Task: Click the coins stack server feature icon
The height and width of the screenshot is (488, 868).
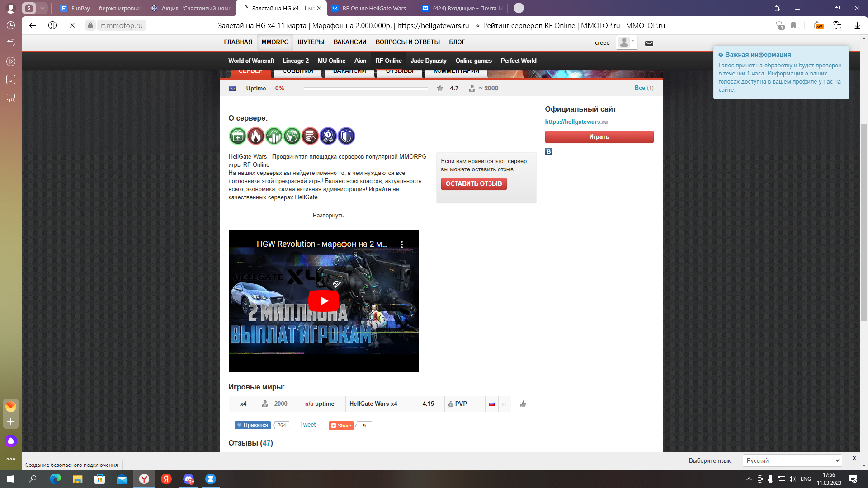Action: tap(310, 136)
